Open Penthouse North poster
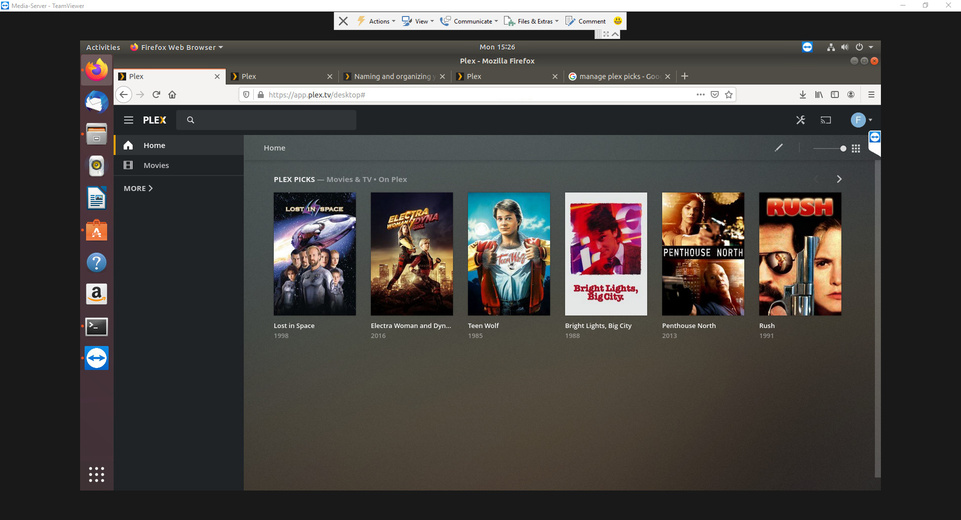961x520 pixels. 703,254
